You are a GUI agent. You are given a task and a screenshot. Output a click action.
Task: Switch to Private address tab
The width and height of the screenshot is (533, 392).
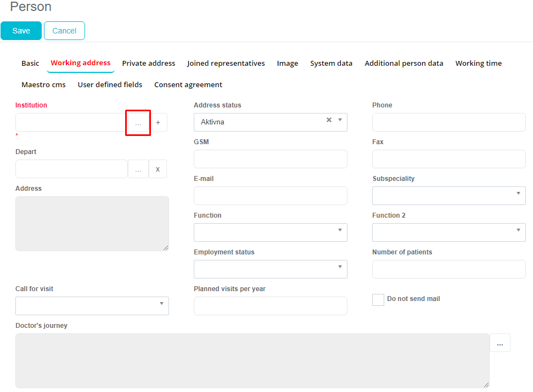coord(149,64)
